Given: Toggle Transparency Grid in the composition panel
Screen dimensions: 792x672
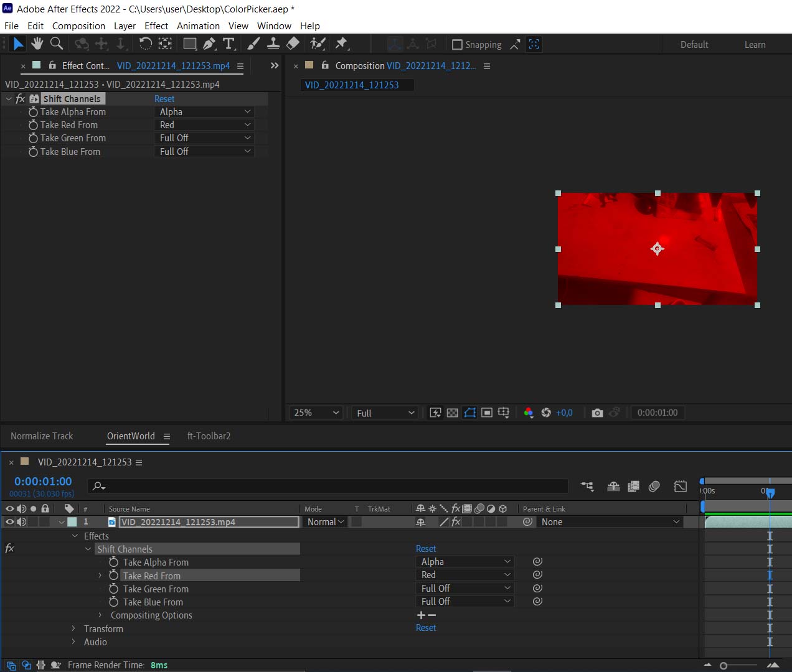Looking at the screenshot, I should coord(452,413).
